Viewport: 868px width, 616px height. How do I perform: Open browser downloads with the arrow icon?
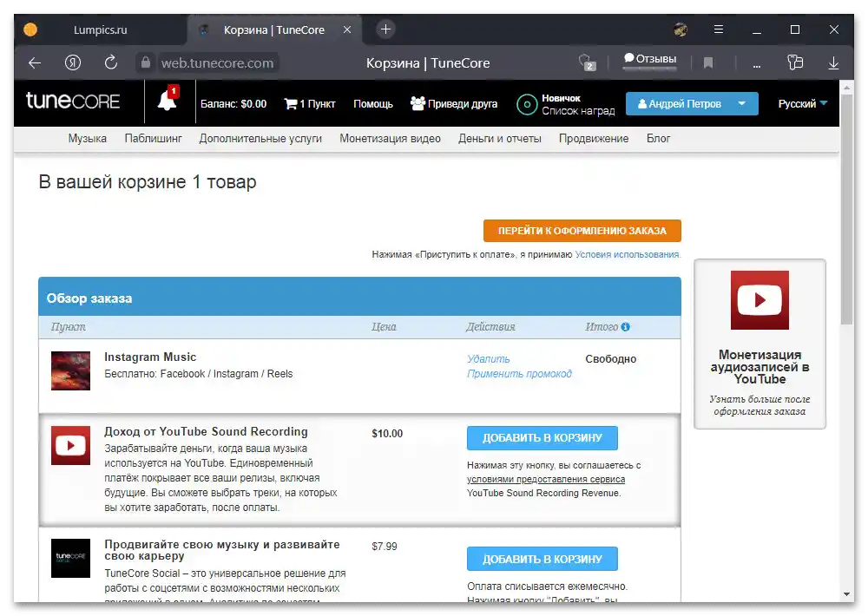click(832, 62)
